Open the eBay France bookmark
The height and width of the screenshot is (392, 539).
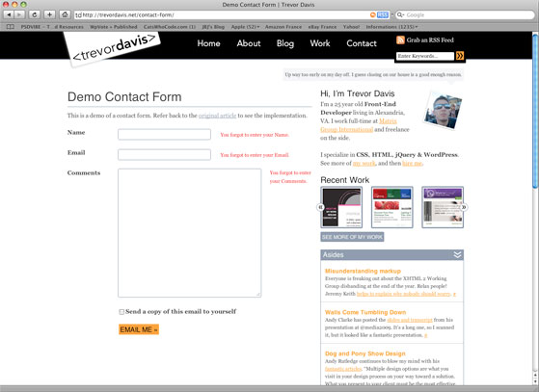point(322,27)
